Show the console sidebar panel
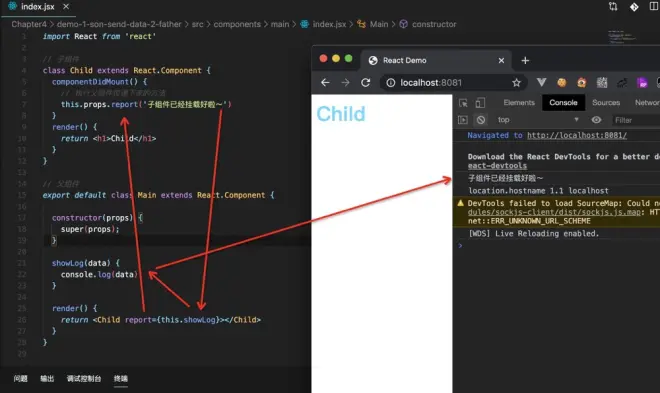The image size is (660, 393). 463,120
